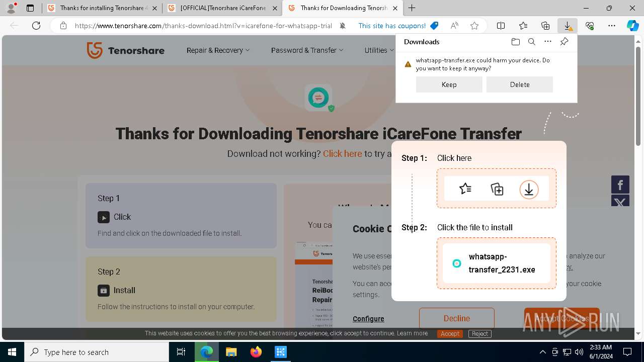Click the Tenorshare logo
Viewport: 644px width, 362px height.
(125, 50)
